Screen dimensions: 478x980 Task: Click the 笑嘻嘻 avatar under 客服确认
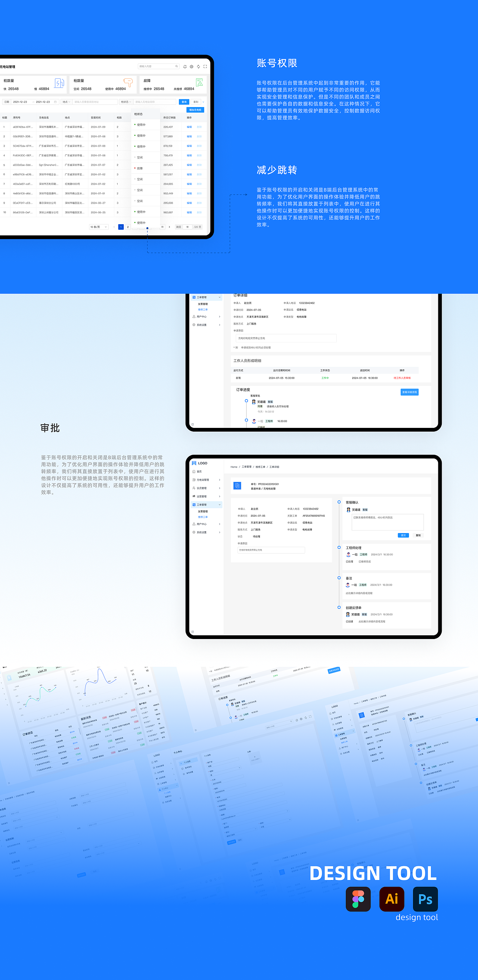point(348,510)
